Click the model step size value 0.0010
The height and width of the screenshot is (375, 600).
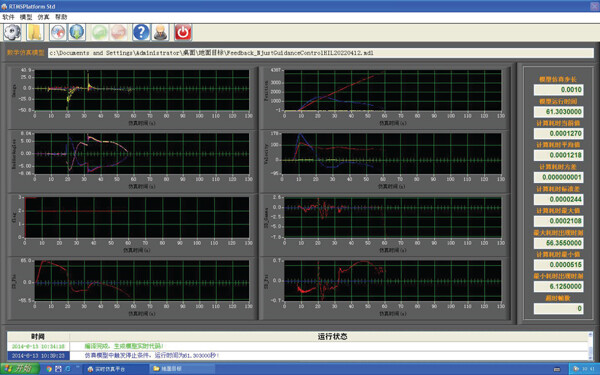point(559,90)
